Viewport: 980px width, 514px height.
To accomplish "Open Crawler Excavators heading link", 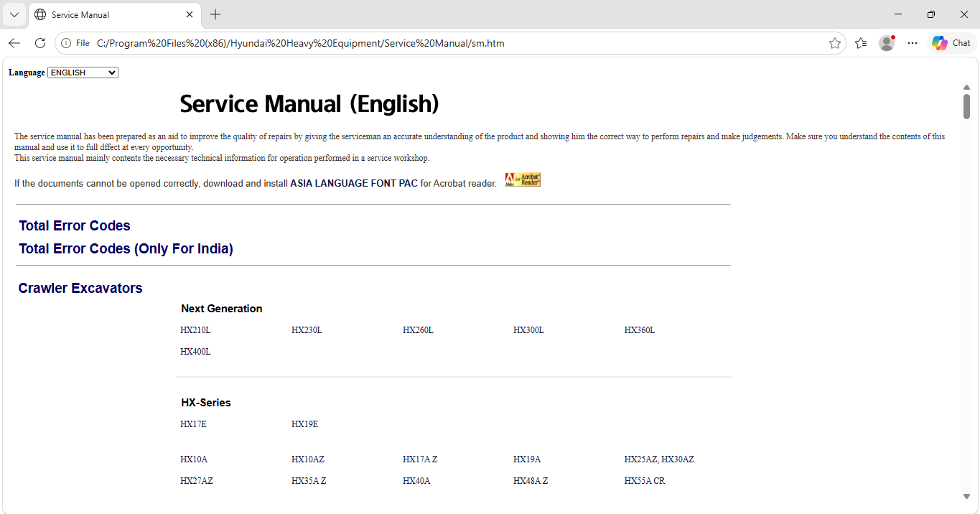I will (x=80, y=288).
